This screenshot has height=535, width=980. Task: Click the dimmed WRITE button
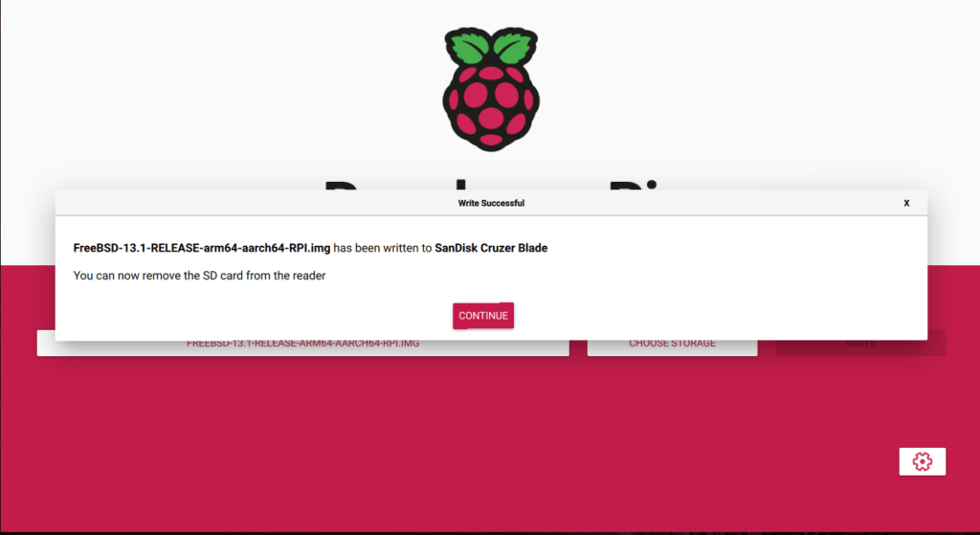[x=860, y=344]
